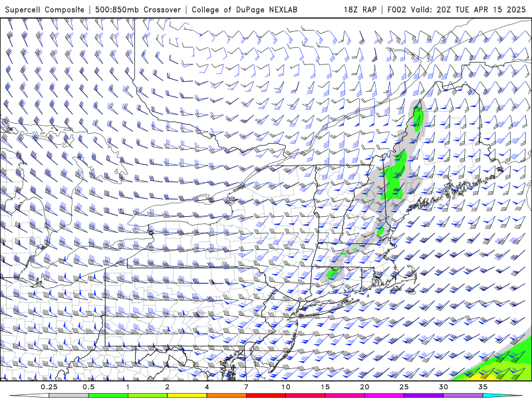
Task: Select the yellow 2–4 legend segment
Action: coord(187,396)
